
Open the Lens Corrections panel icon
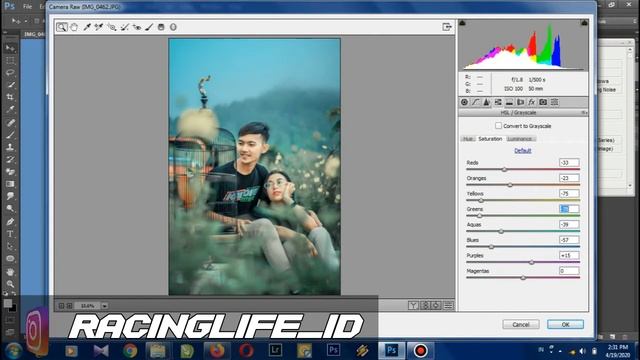pos(520,102)
